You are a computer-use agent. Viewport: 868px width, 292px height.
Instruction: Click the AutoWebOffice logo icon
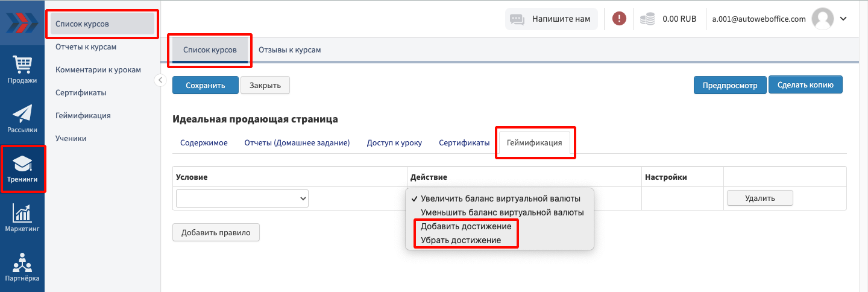[x=22, y=22]
